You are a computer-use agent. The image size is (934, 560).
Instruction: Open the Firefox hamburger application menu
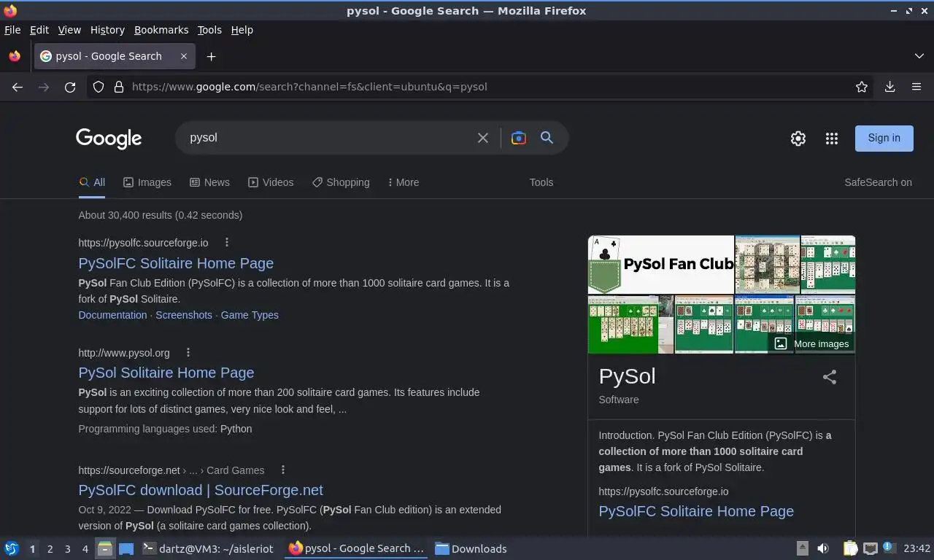tap(916, 87)
